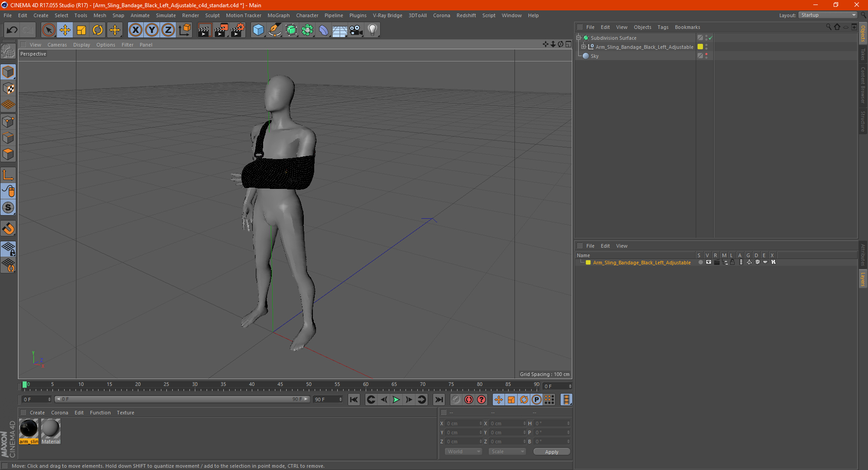The height and width of the screenshot is (470, 868).
Task: Select the Scale tool
Action: pyautogui.click(x=81, y=30)
